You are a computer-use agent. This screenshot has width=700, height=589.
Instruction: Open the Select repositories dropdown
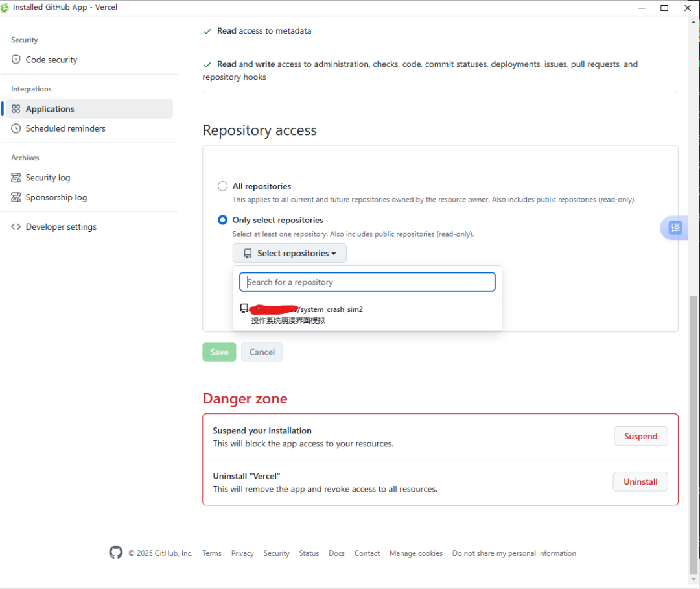[290, 253]
